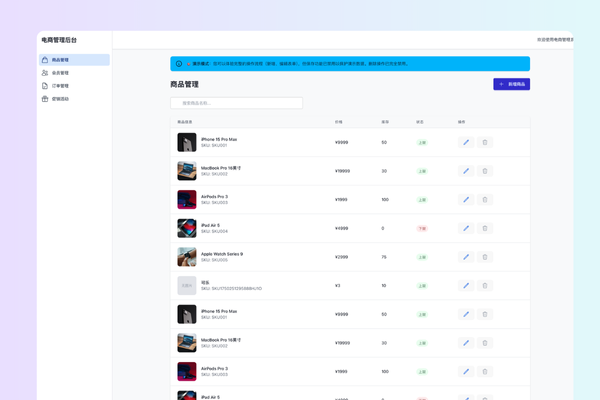Open 订单管理 from the sidebar
The height and width of the screenshot is (400, 600).
(x=74, y=86)
